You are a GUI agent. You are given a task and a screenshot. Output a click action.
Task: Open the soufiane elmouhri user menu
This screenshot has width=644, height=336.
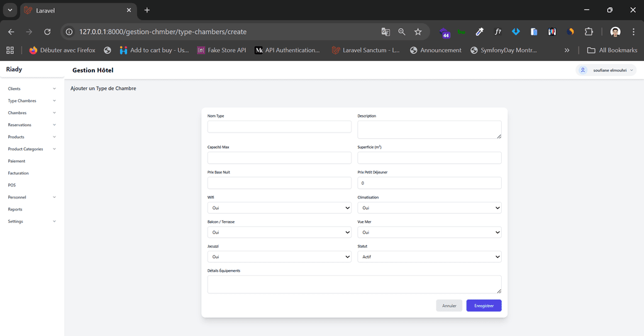point(606,70)
